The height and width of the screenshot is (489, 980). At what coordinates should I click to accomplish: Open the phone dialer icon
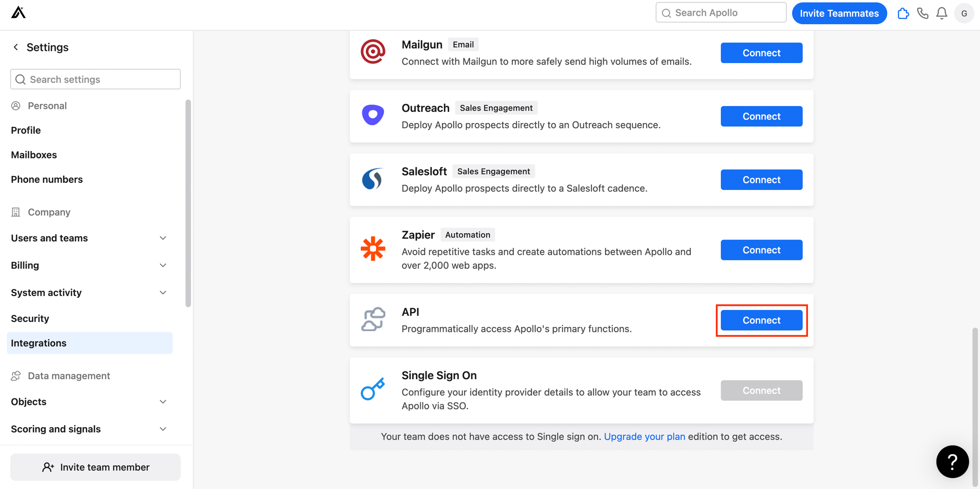(x=922, y=13)
